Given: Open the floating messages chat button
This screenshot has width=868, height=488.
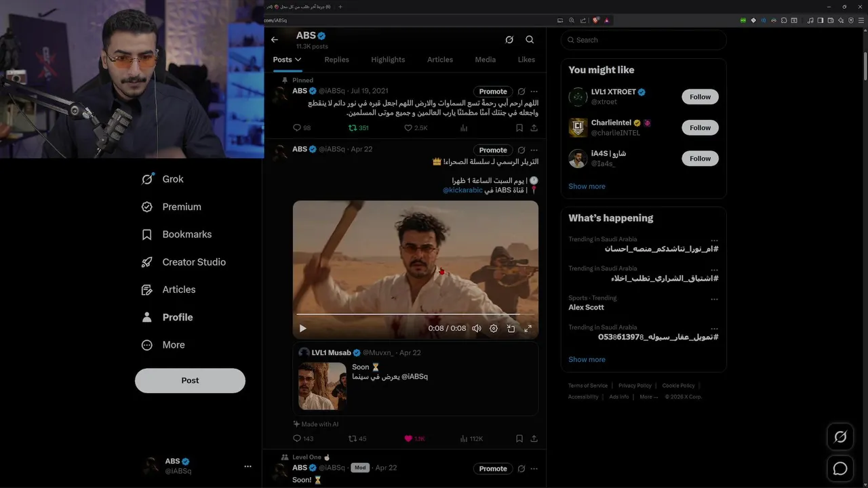Looking at the screenshot, I should [x=840, y=468].
